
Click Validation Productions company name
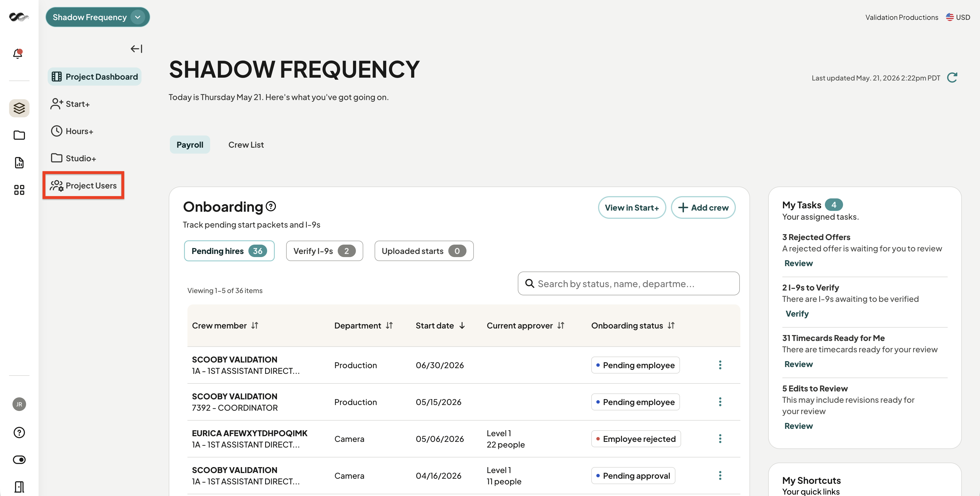(x=902, y=17)
